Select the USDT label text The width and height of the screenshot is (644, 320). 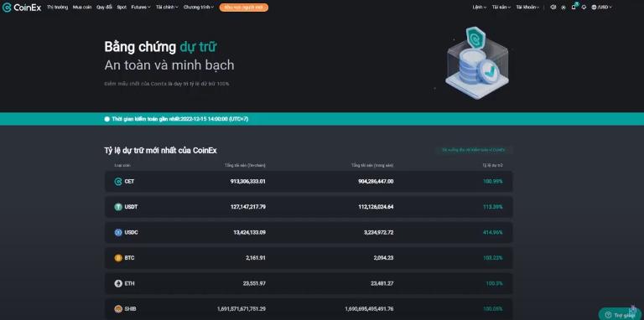(x=131, y=207)
